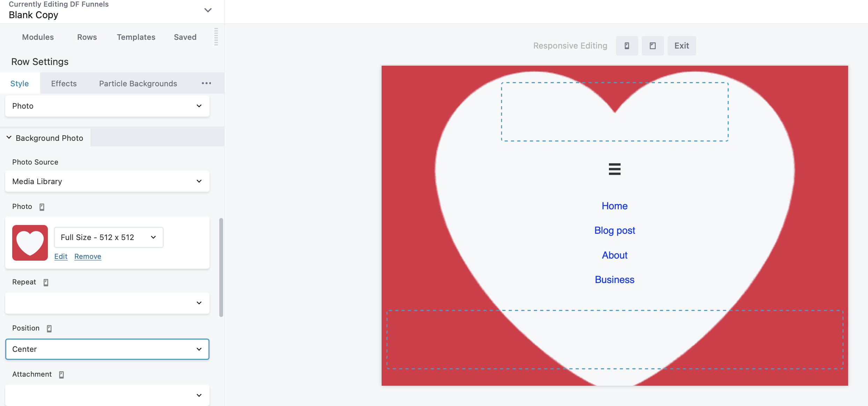This screenshot has height=406, width=868.
Task: Click the tablet device preview icon
Action: tap(653, 46)
